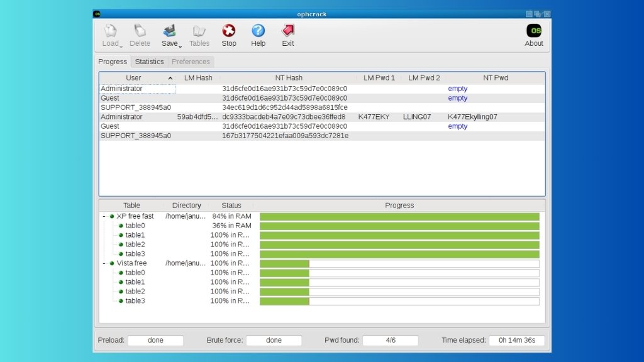Select the Progress tab
This screenshot has width=644, height=362.
pyautogui.click(x=113, y=62)
